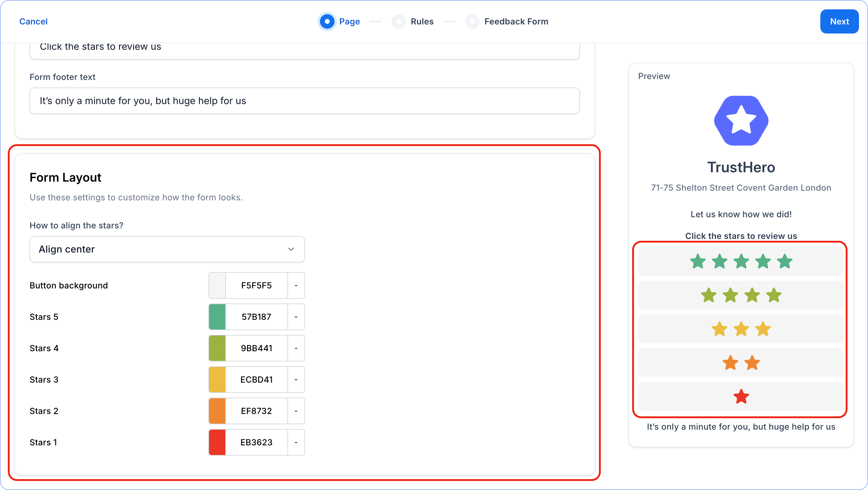Pick the three yellow stars rating row
Viewport: 868px width, 490px height.
(x=741, y=329)
